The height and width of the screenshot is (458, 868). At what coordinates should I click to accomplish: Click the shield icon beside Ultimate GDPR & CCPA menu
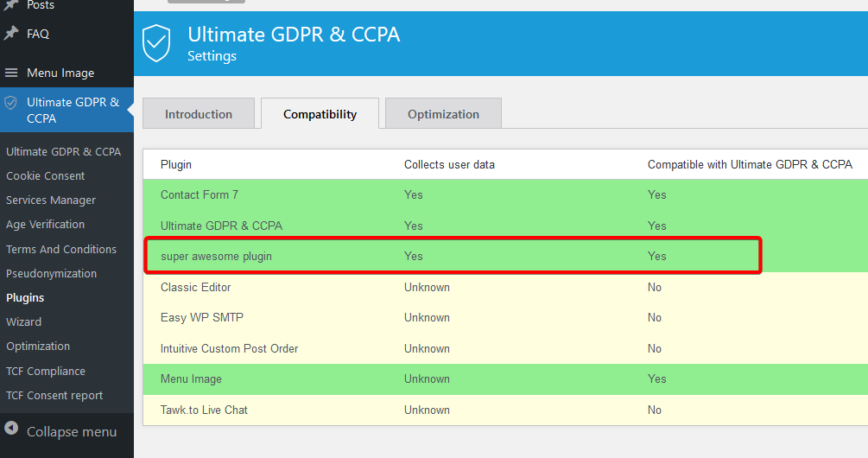point(10,103)
